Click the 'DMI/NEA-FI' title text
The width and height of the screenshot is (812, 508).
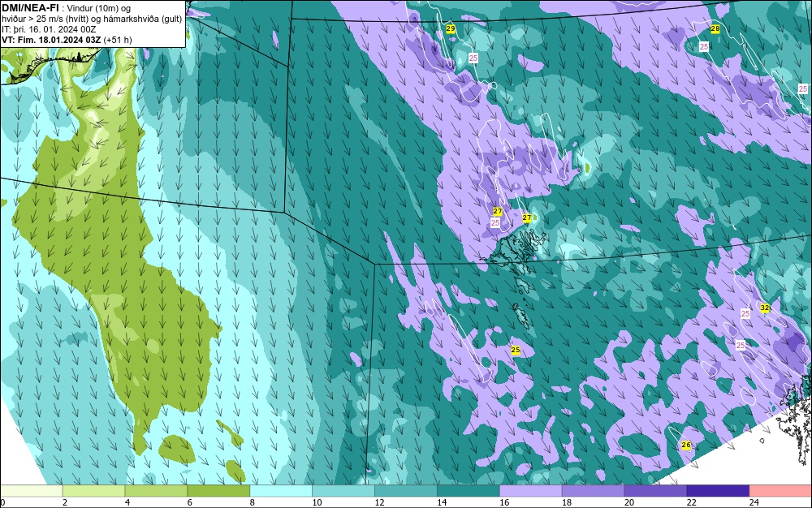coord(30,8)
